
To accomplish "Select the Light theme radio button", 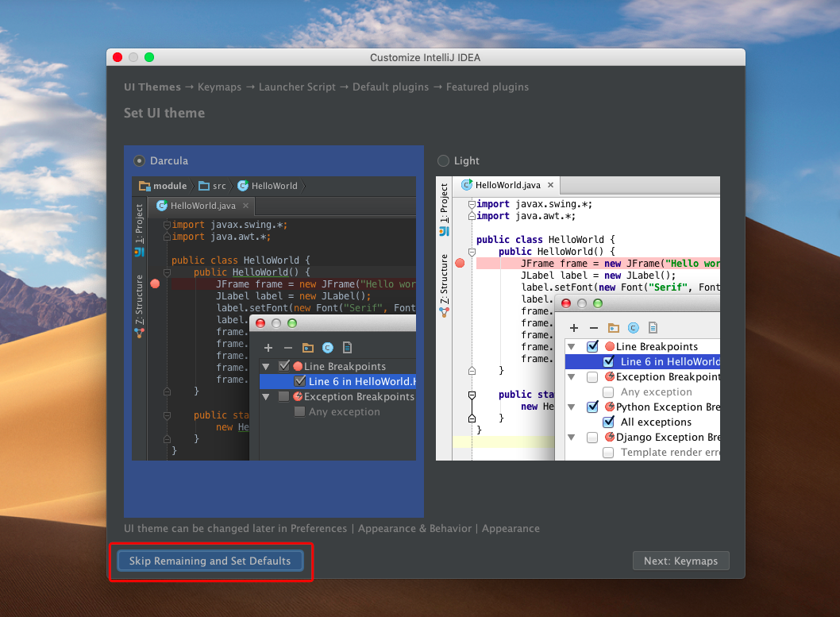I will [x=443, y=160].
